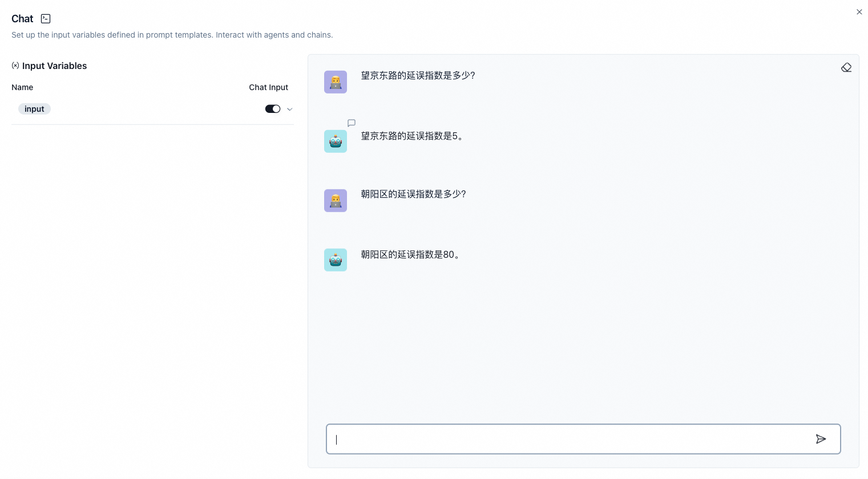The width and height of the screenshot is (868, 479).
Task: Click the robot avatar next to the 望京东路 reply
Action: click(335, 141)
